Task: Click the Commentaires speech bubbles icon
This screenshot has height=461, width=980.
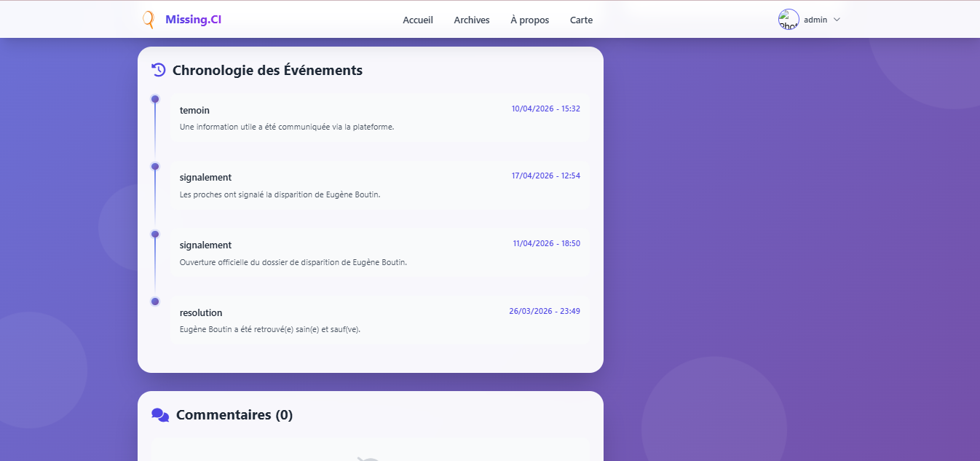Action: [160, 414]
